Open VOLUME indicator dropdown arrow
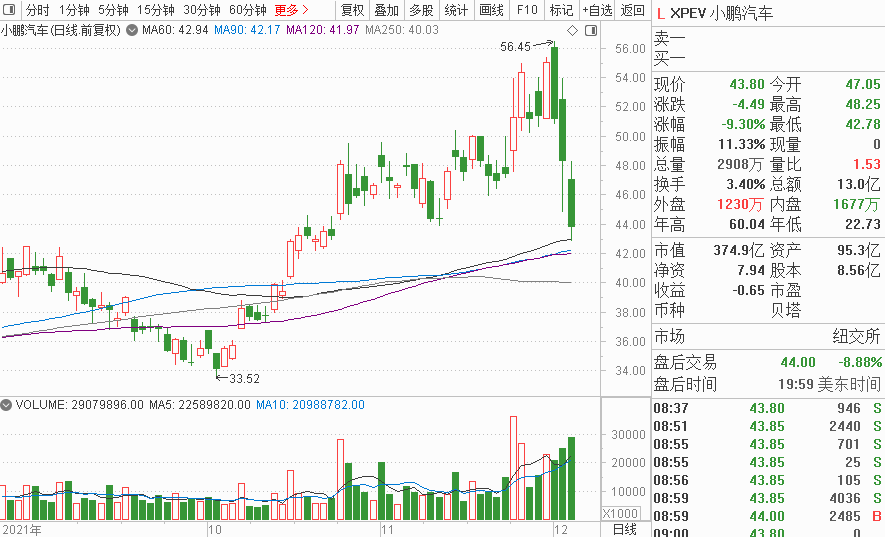885x537 pixels. [6, 405]
